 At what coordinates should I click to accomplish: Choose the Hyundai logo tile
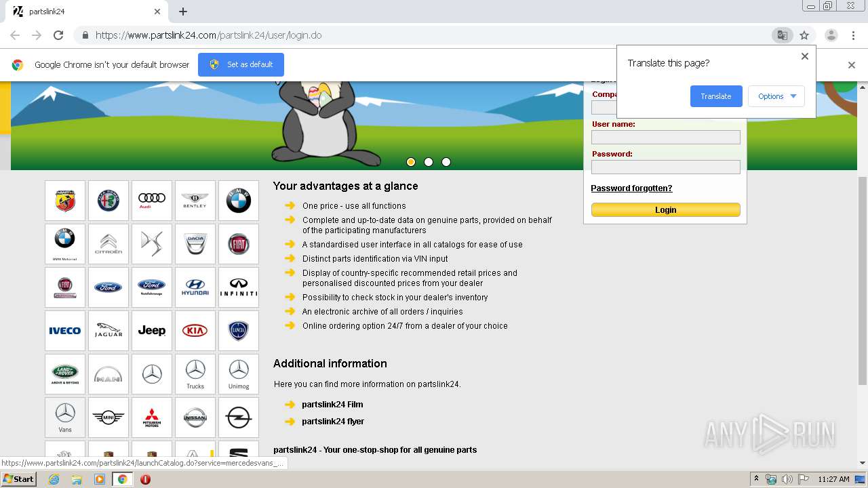pos(195,287)
